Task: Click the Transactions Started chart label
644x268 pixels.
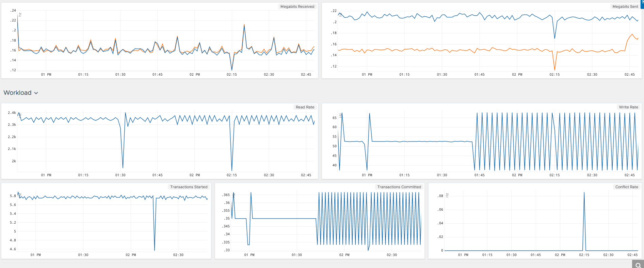Action: pos(189,187)
